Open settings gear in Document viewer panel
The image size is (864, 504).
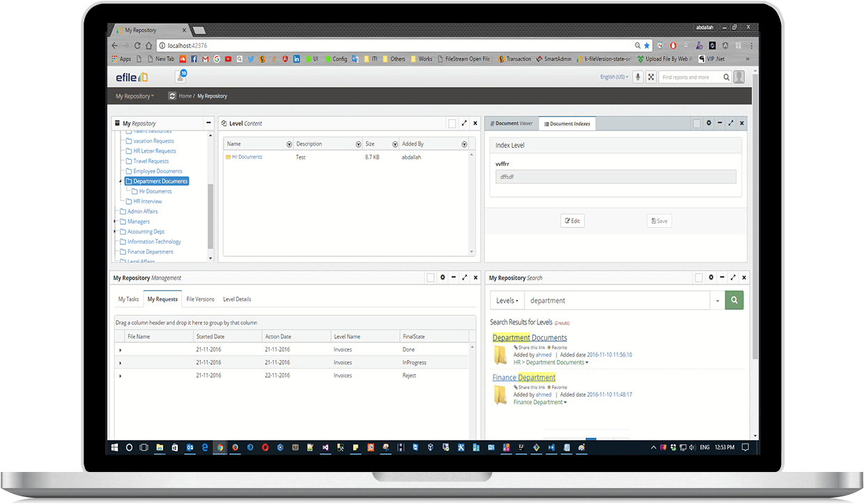click(709, 123)
